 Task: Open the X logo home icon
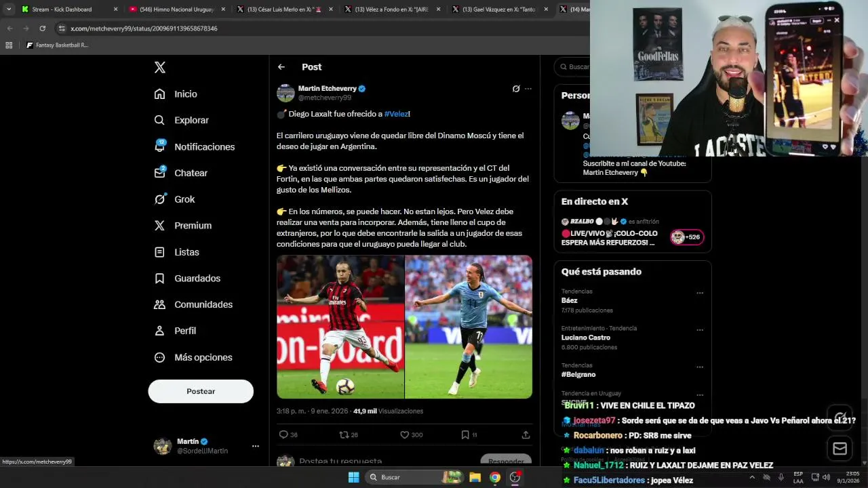point(159,67)
